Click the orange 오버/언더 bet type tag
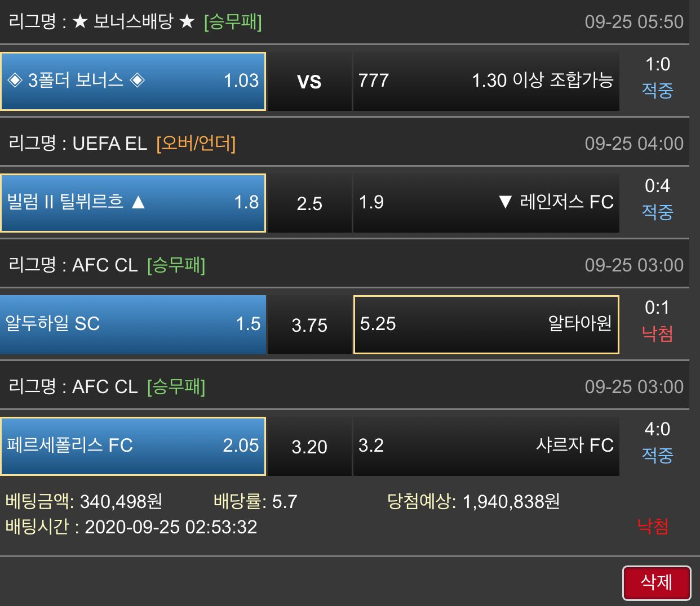 (196, 144)
